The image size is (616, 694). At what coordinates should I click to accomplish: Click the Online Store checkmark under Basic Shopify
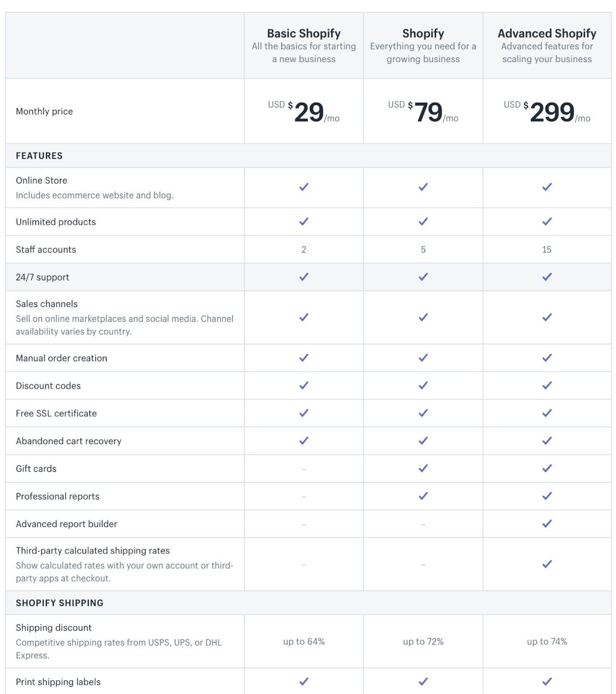click(304, 187)
